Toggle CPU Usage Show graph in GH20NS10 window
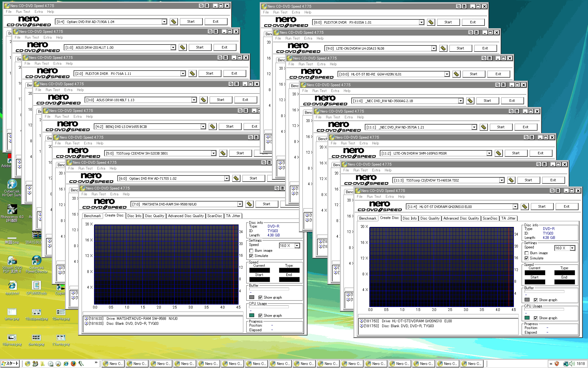 [536, 318]
